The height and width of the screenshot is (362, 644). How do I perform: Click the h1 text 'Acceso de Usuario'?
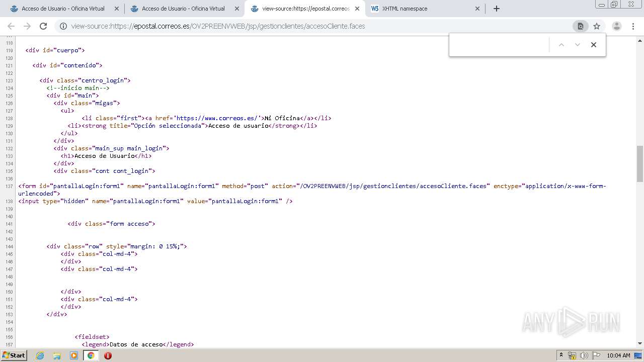pos(105,156)
